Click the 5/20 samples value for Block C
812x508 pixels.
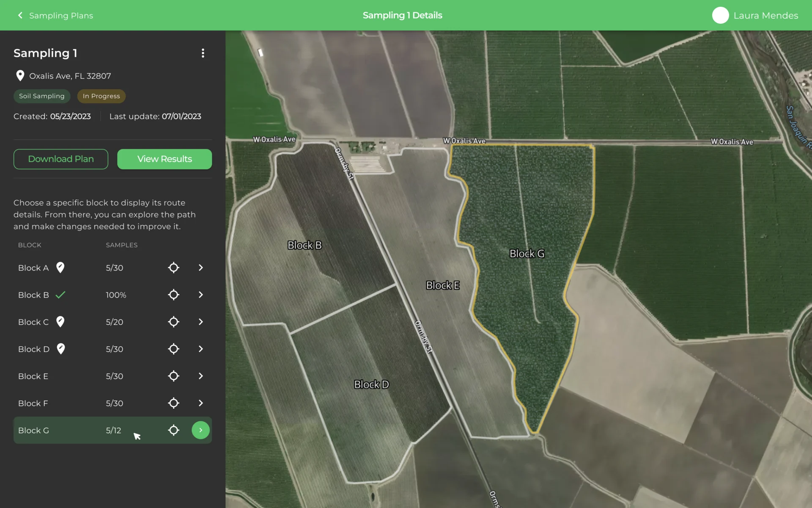tap(115, 322)
